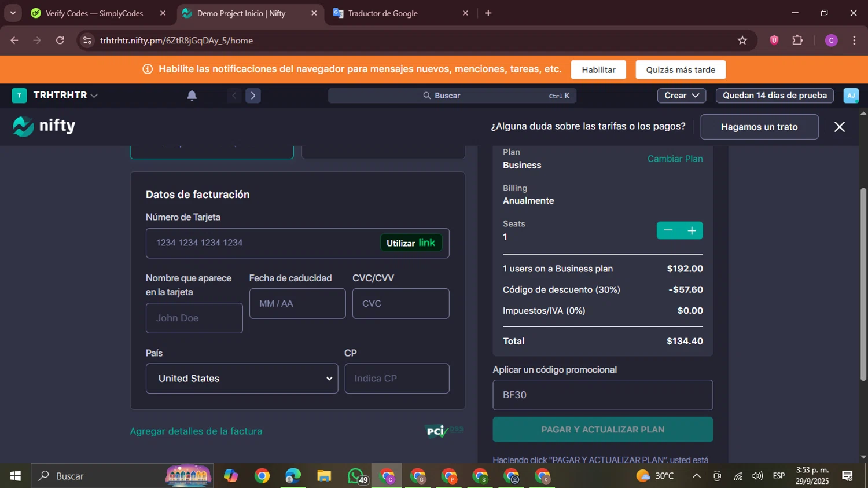The width and height of the screenshot is (868, 488).
Task: Open the browser extensions puzzle icon
Action: click(x=797, y=41)
